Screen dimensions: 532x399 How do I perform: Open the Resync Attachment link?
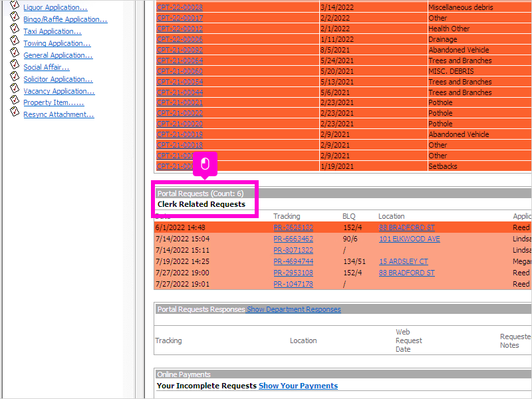(x=59, y=114)
